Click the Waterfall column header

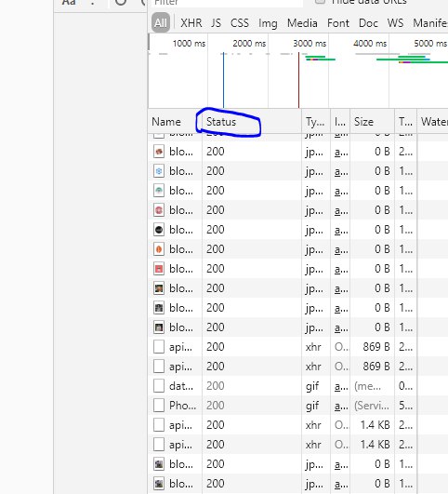click(434, 122)
